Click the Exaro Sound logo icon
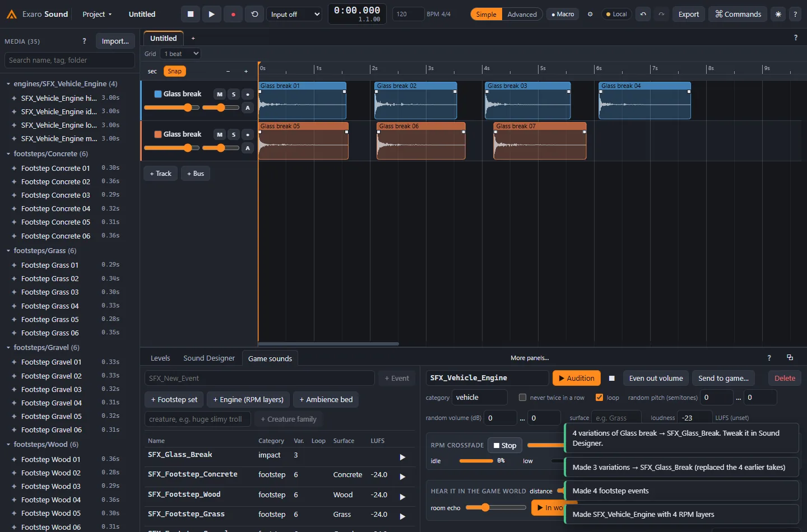Viewport: 807px width, 532px height. tap(11, 14)
